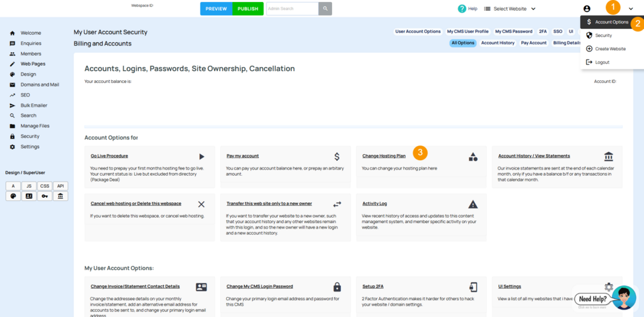Select Create Website in the user menu
The image size is (644, 317).
coord(610,49)
